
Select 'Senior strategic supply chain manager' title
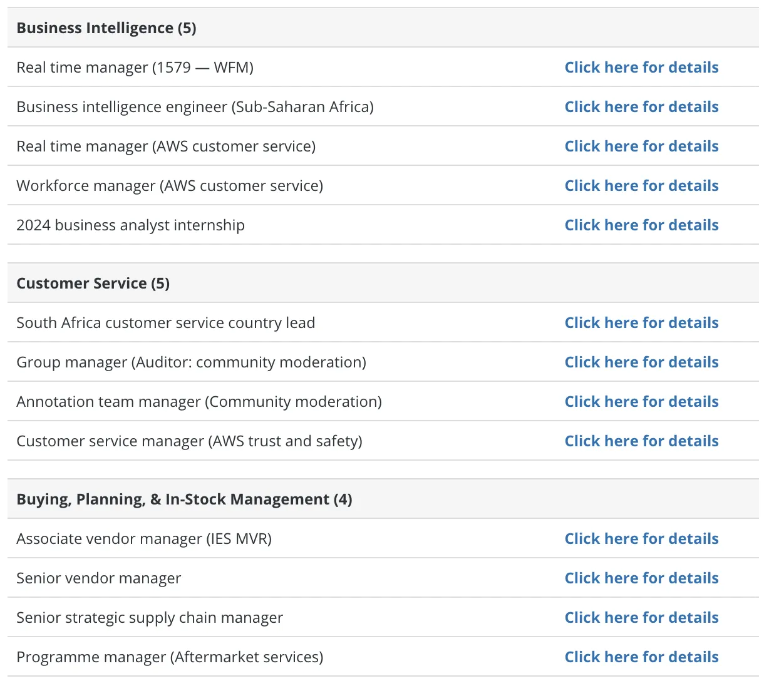coord(150,618)
